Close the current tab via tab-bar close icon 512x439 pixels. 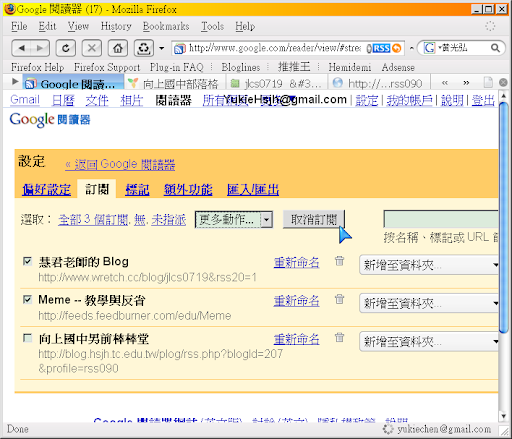coord(503,82)
